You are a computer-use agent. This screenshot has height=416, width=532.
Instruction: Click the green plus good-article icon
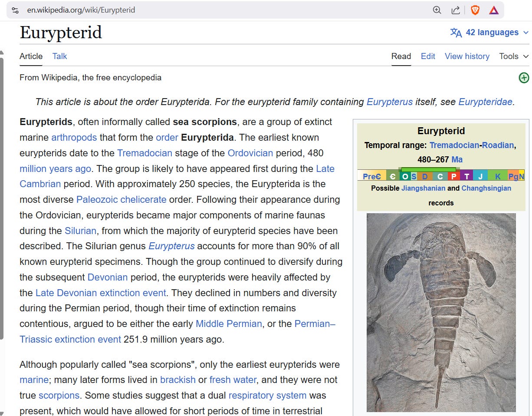click(524, 78)
